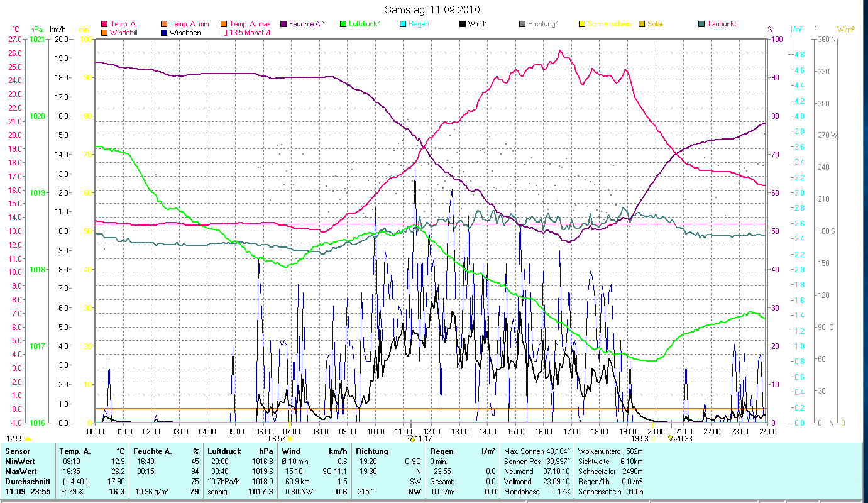The width and height of the screenshot is (868, 503).
Task: Click the sunset icon next to 19:53
Action: (652, 439)
